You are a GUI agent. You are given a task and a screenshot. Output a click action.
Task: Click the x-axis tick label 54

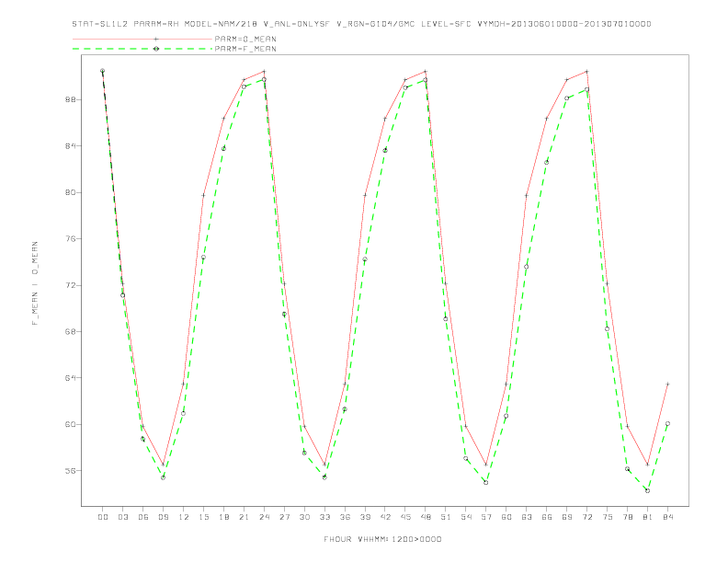pos(466,517)
